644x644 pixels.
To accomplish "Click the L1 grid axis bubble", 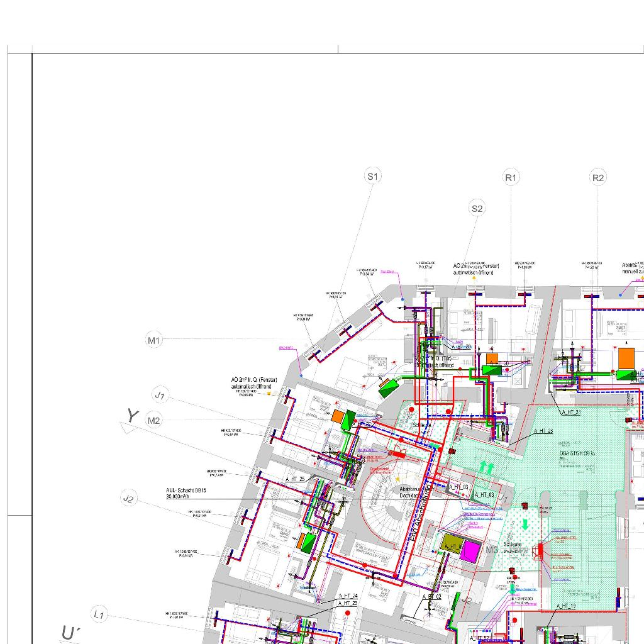I will [99, 614].
